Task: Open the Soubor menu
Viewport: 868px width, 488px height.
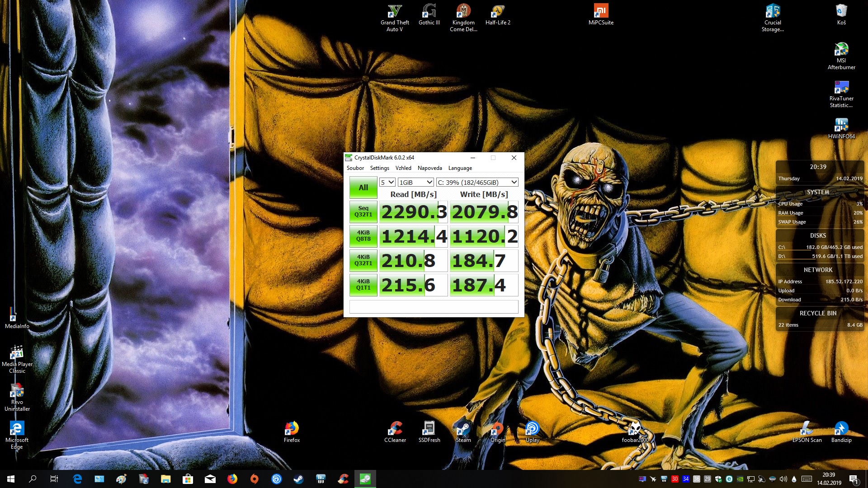Action: pos(355,168)
